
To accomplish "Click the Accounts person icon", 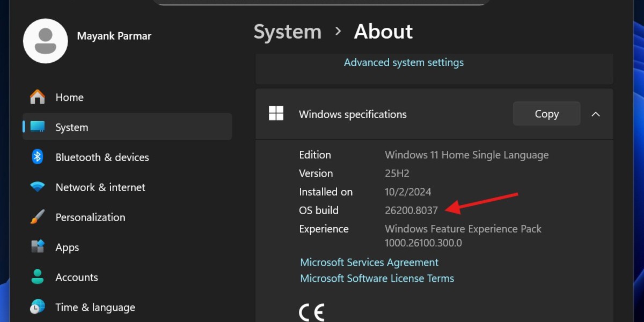I will coord(38,277).
